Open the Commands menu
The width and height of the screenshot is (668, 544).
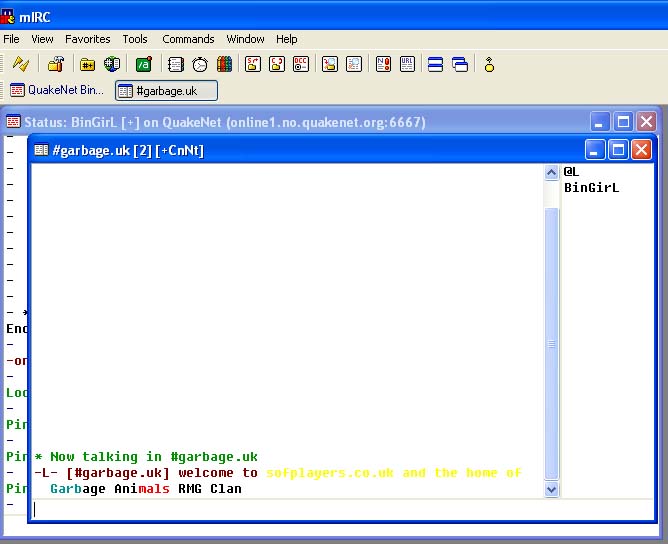click(188, 39)
